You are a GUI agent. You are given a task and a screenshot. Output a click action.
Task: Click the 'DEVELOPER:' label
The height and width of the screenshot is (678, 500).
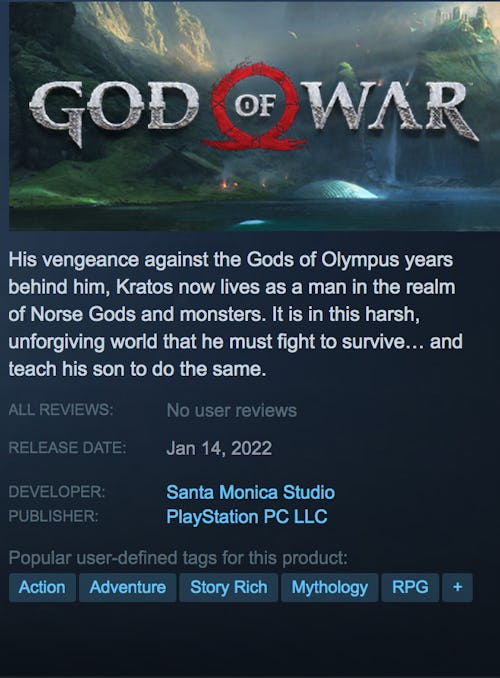point(57,492)
